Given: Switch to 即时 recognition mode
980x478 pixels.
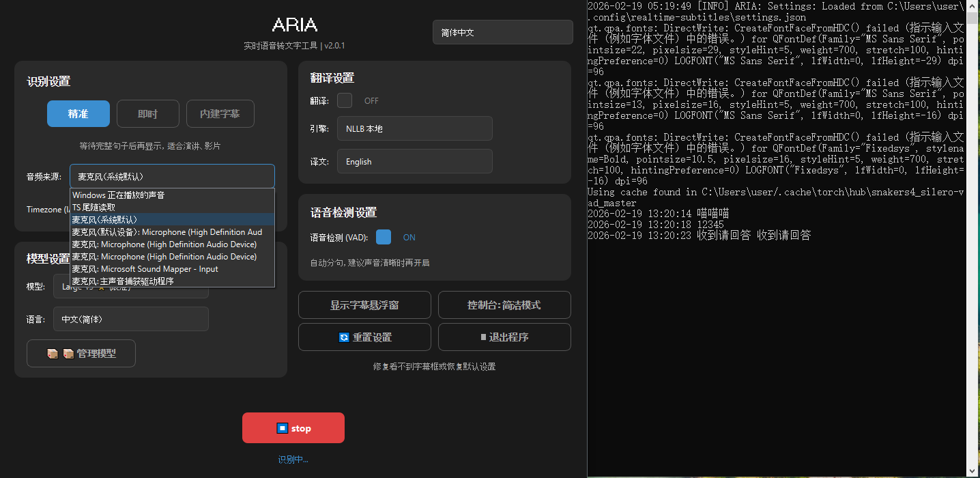Looking at the screenshot, I should click(148, 114).
